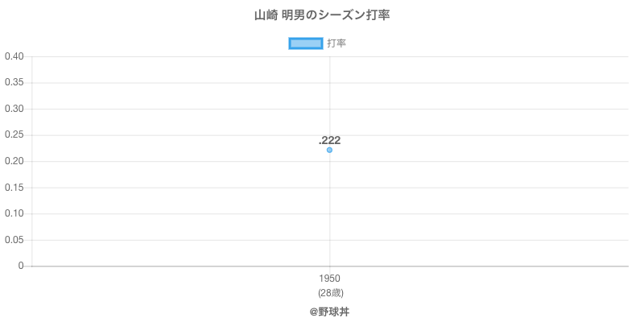
Task: Click the 1950 data point marker
Action: coord(329,150)
